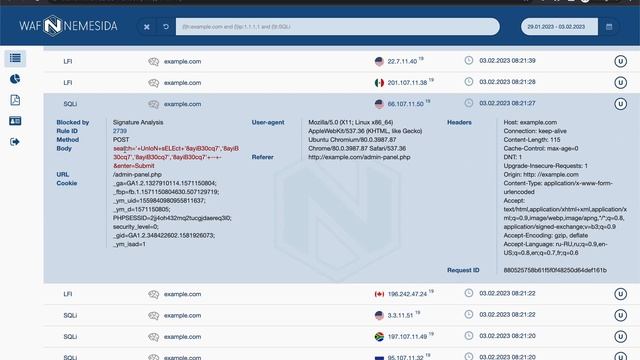This screenshot has height=360, width=640.
Task: Click the brain icon in 08:21:28 LFI row
Action: tap(153, 83)
